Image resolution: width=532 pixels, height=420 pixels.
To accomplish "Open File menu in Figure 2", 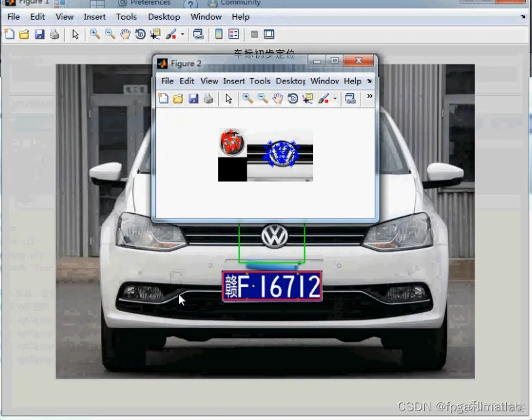I will [x=167, y=81].
